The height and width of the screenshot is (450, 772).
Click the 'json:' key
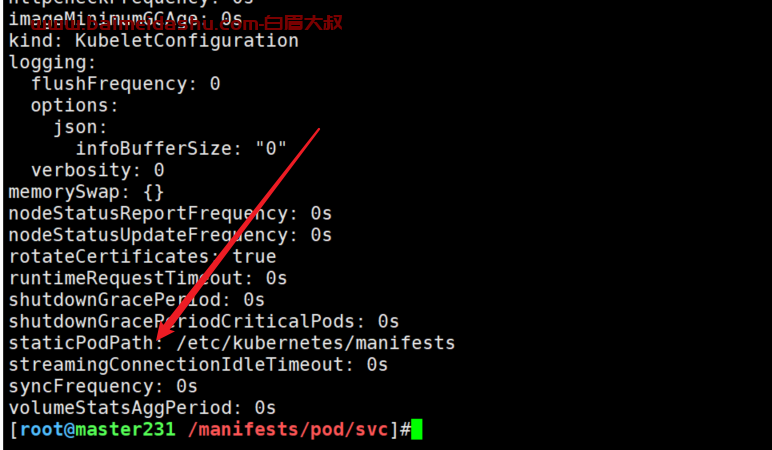tap(80, 127)
